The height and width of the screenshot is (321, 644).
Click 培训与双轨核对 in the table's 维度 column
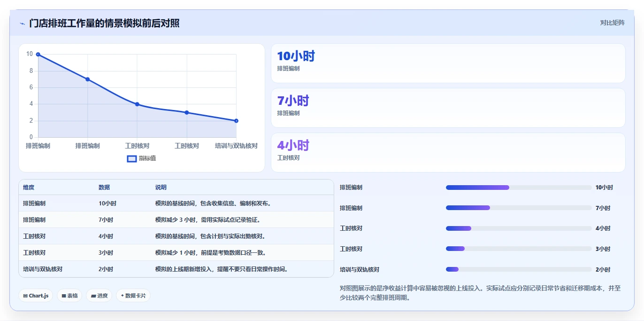pos(43,269)
